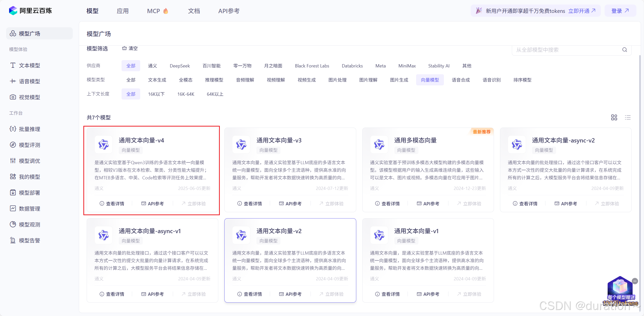Select model type 文本生成
The image size is (644, 316).
(x=157, y=80)
